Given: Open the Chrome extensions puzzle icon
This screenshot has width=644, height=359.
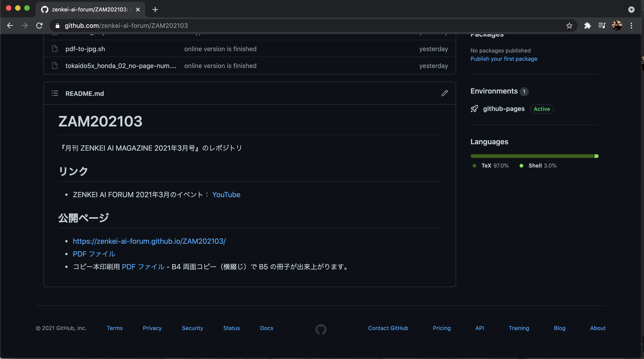Looking at the screenshot, I should pyautogui.click(x=587, y=26).
